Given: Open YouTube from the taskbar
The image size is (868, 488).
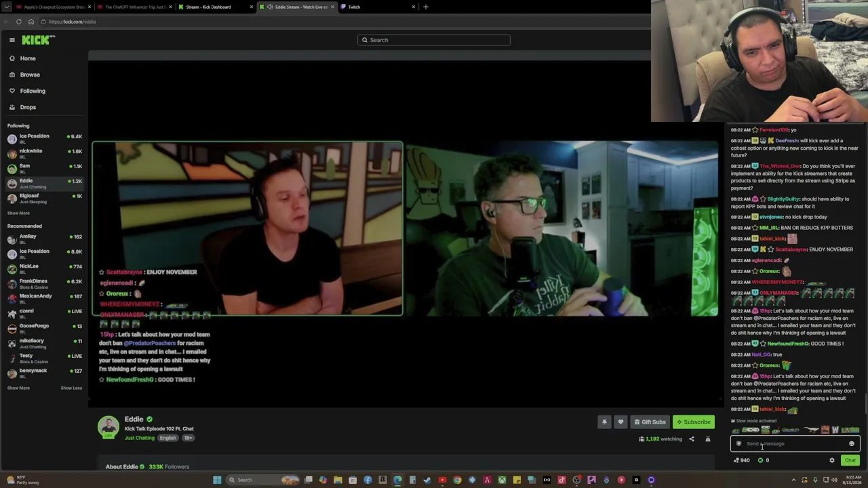Looking at the screenshot, I should tap(442, 480).
